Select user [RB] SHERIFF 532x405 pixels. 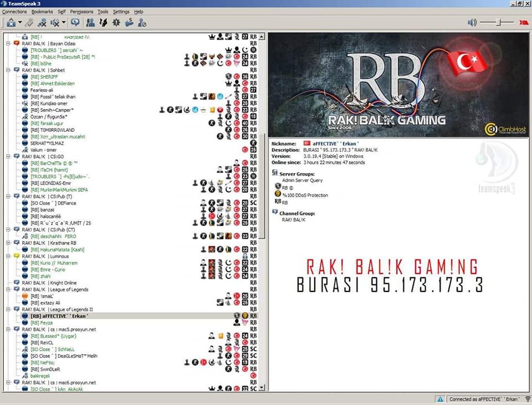click(44, 76)
